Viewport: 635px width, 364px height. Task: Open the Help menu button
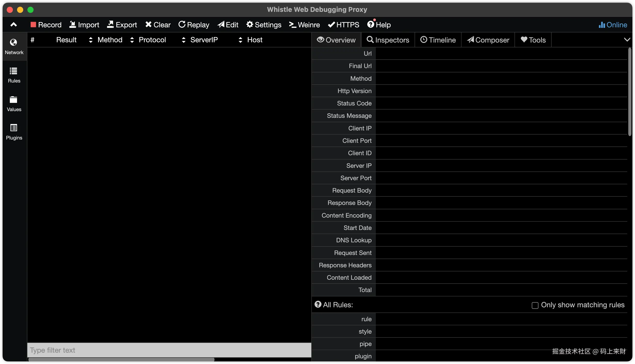pos(379,25)
